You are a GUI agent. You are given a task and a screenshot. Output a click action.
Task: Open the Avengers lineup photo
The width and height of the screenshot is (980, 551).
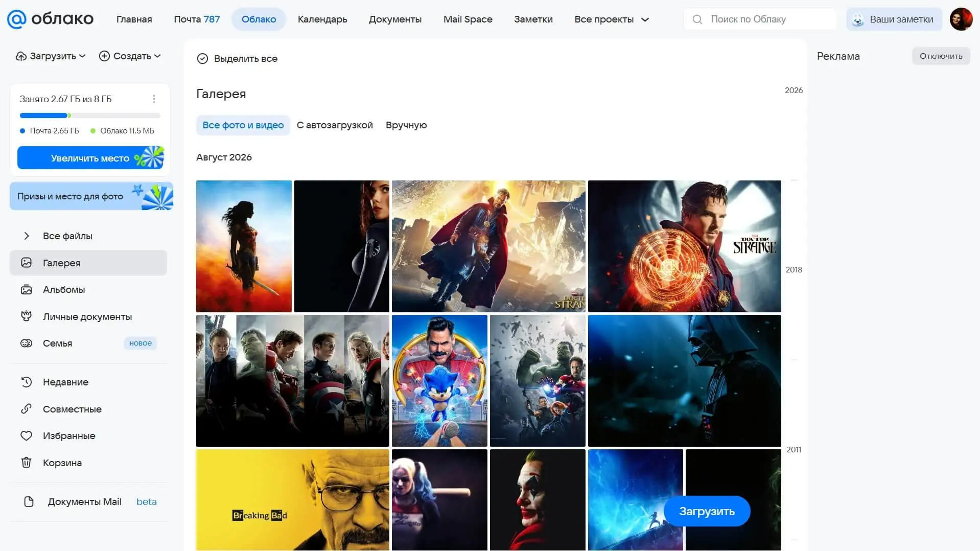tap(293, 381)
